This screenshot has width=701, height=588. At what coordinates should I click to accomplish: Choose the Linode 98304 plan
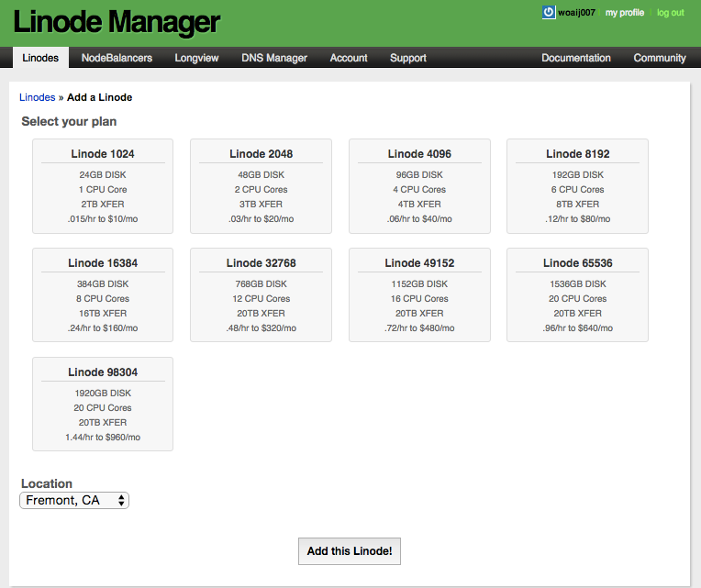pyautogui.click(x=103, y=404)
